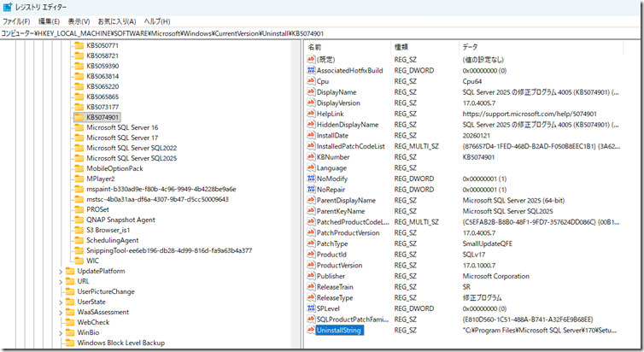Click the QNAP Snapshot Agent folder icon
This screenshot has width=644, height=352.
79,219
